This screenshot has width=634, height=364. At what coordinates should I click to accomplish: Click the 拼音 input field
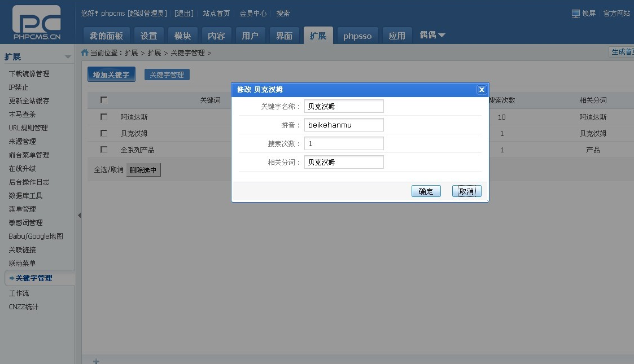point(344,125)
